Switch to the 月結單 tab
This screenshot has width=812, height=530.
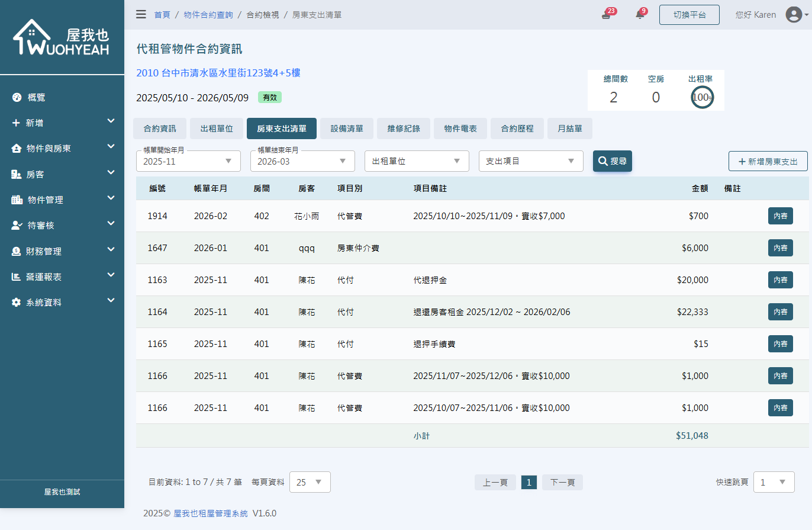(x=569, y=129)
